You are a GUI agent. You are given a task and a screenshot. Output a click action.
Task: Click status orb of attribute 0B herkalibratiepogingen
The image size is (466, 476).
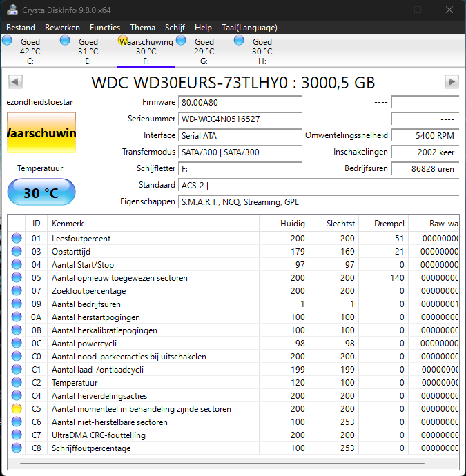click(17, 330)
